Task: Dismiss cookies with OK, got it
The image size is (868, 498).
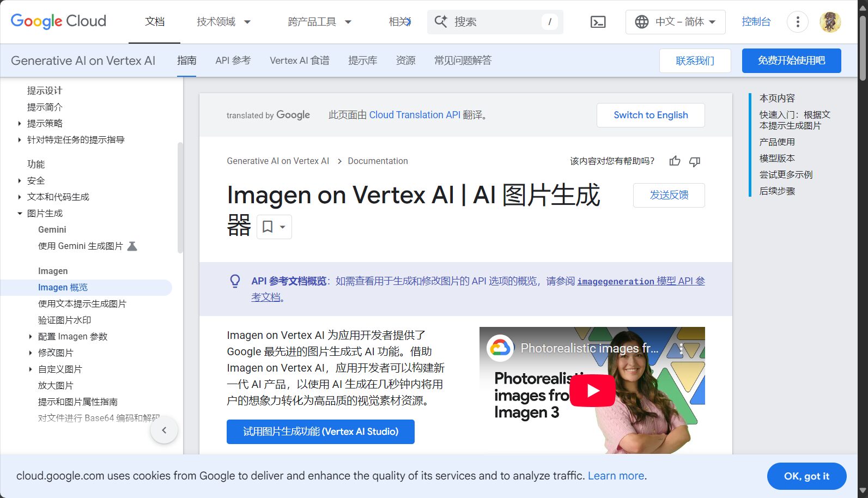Action: pos(807,476)
